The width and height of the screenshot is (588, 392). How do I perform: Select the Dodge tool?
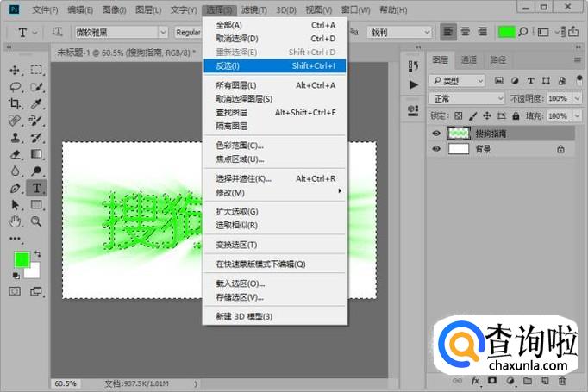coord(36,171)
